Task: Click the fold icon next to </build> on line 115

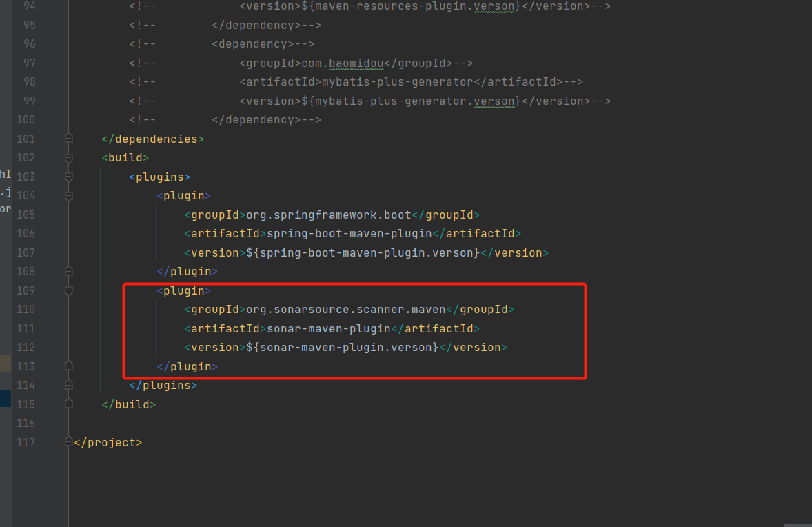Action: coord(68,404)
